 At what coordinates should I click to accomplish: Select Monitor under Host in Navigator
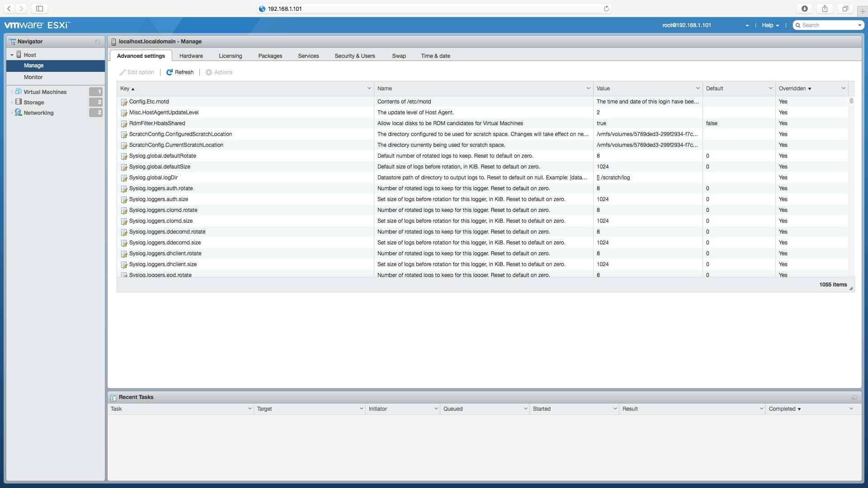click(33, 77)
